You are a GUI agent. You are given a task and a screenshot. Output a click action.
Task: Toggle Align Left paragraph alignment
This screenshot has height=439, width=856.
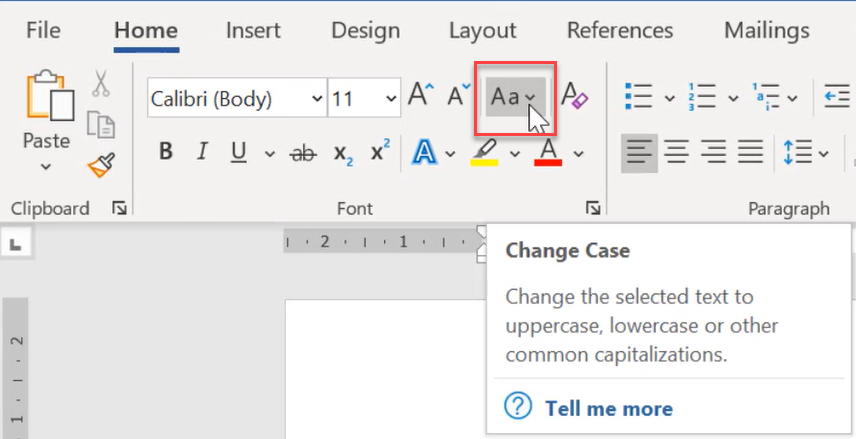click(x=639, y=152)
